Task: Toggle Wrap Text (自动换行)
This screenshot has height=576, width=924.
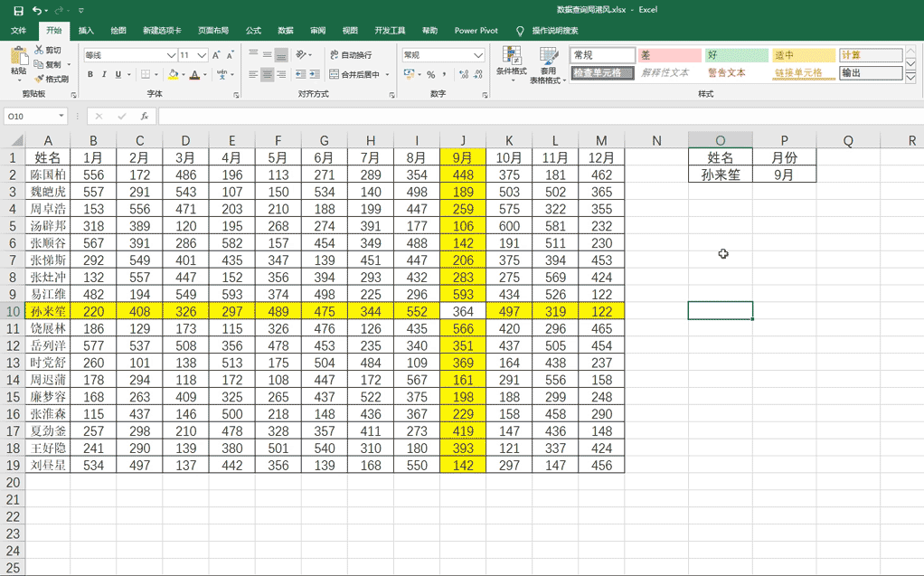Action: [x=351, y=55]
